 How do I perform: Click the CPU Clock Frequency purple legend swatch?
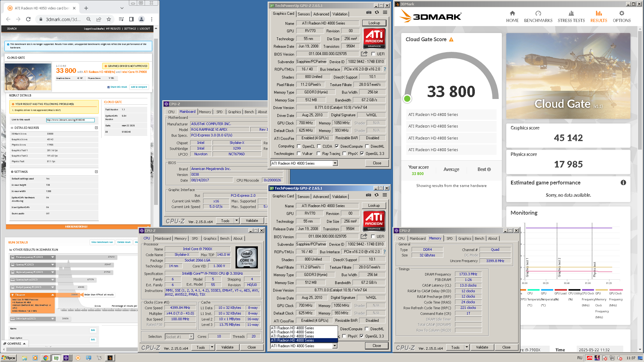(x=588, y=290)
